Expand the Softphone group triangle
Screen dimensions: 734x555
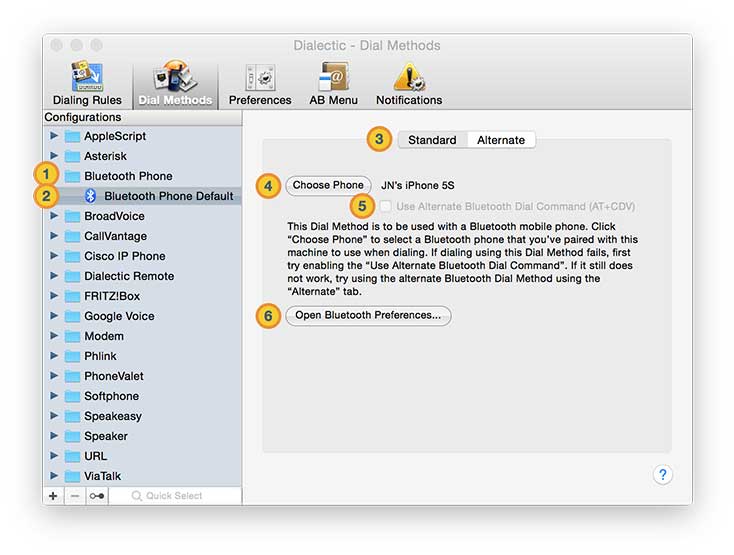(x=54, y=396)
